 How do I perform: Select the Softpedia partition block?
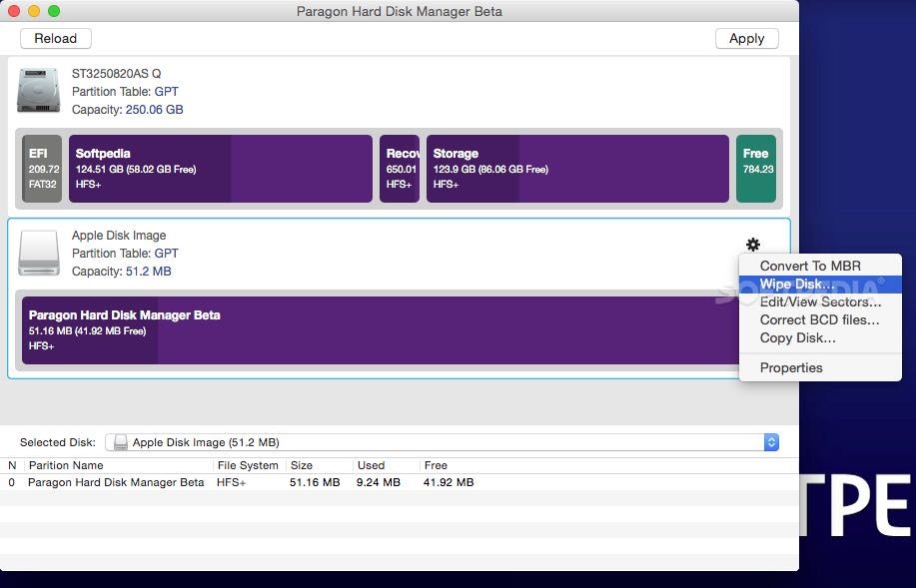tap(220, 169)
